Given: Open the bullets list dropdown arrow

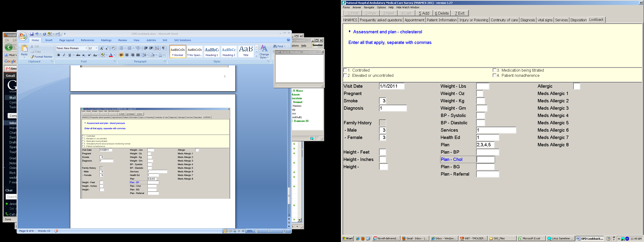Looking at the screenshot, I should 125,48.
